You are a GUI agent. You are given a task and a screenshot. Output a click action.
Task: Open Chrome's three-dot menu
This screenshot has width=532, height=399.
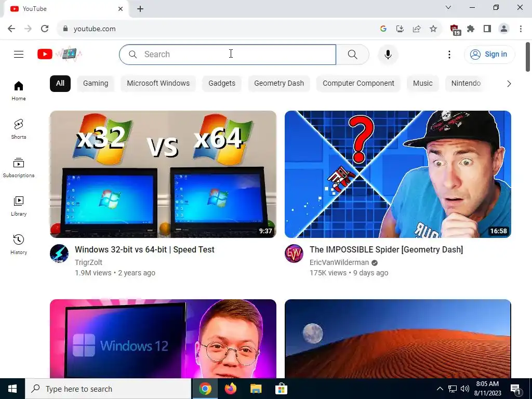[521, 29]
